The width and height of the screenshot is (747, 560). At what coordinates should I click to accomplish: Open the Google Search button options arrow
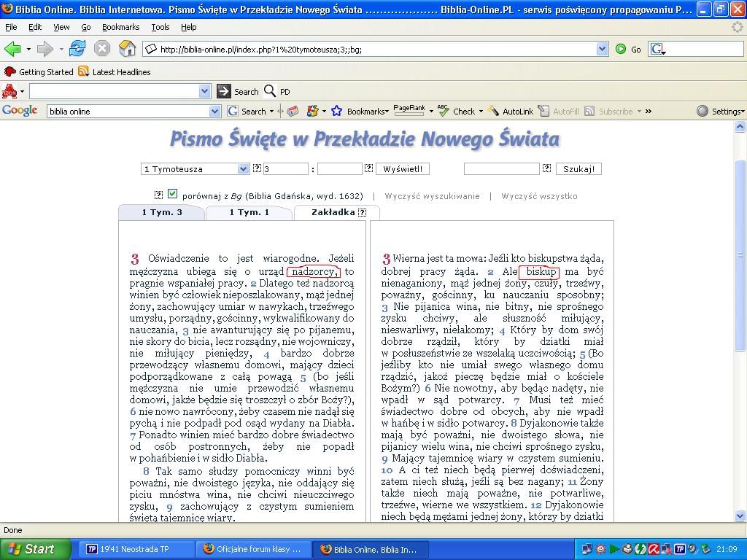pyautogui.click(x=271, y=112)
